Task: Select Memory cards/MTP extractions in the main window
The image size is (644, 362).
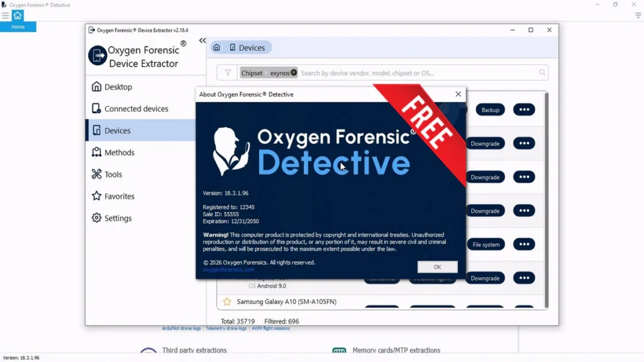Action: tap(396, 350)
